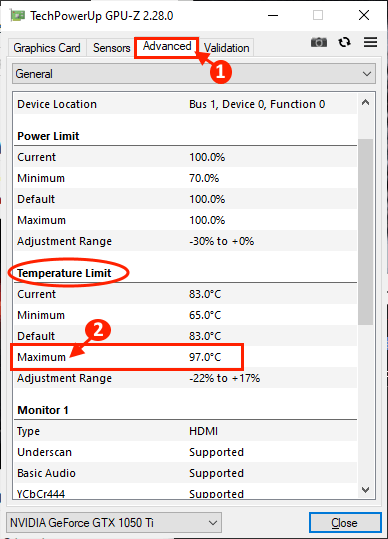The width and height of the screenshot is (388, 539).
Task: Click the Close button
Action: click(x=345, y=523)
